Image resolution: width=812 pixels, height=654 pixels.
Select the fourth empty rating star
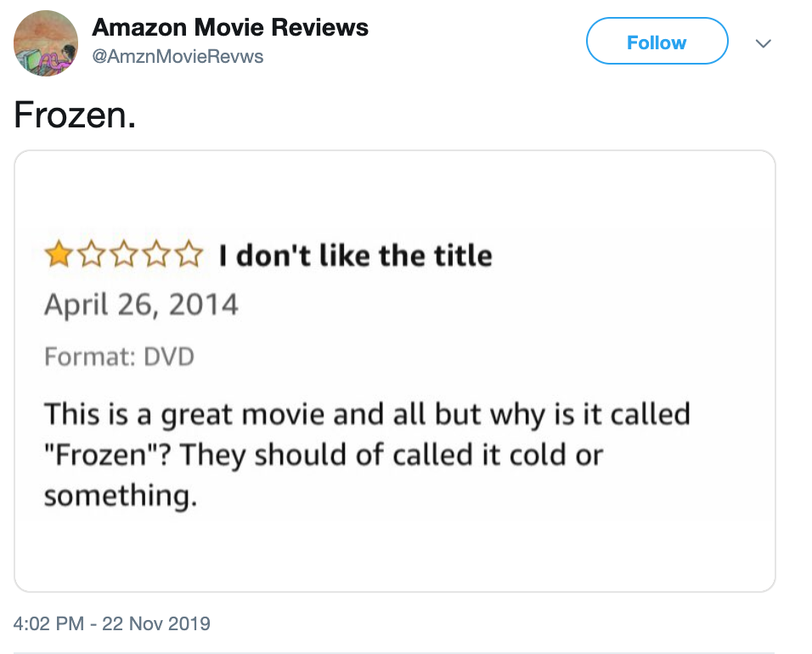[x=156, y=254]
